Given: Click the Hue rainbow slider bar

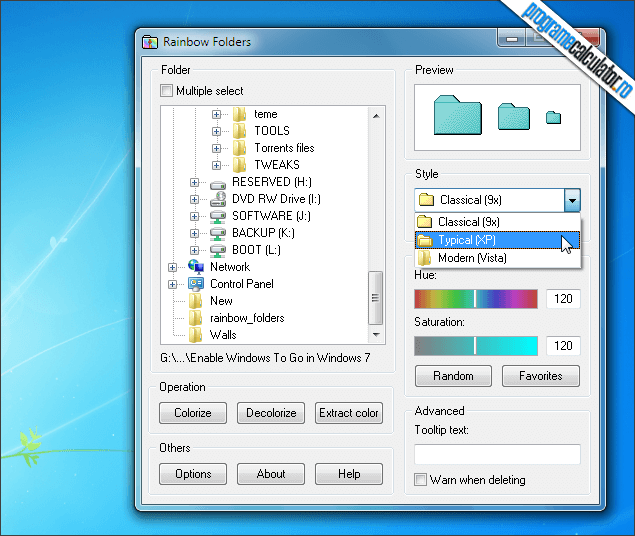Looking at the screenshot, I should [x=476, y=299].
